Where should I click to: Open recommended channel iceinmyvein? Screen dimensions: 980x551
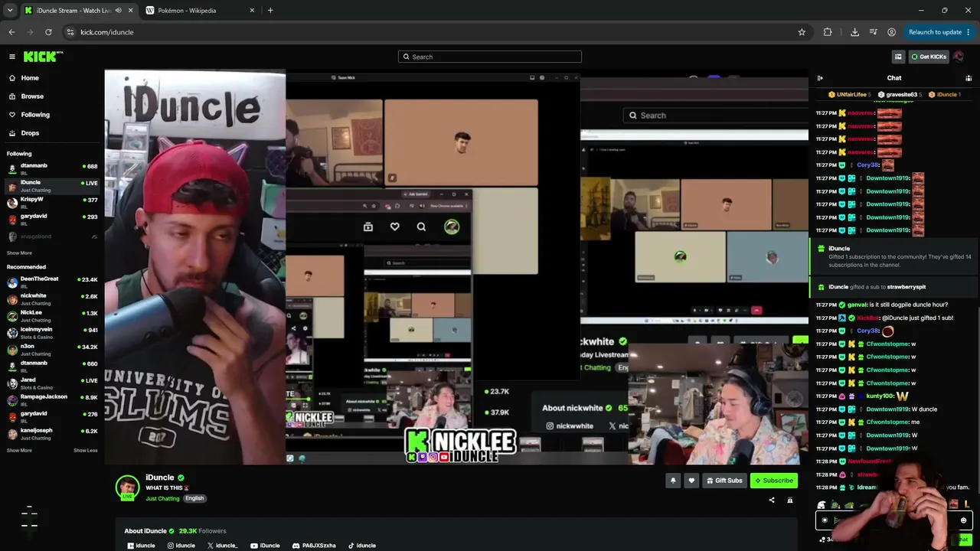(x=52, y=332)
